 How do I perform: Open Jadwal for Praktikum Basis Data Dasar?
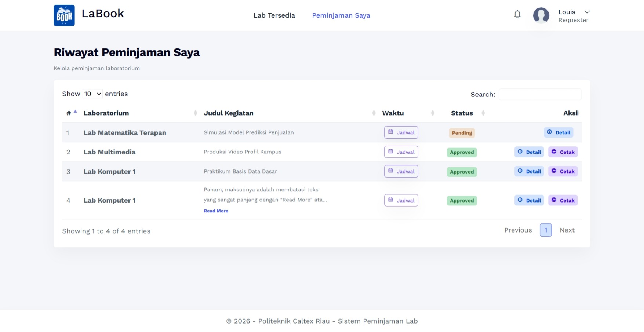coord(401,171)
